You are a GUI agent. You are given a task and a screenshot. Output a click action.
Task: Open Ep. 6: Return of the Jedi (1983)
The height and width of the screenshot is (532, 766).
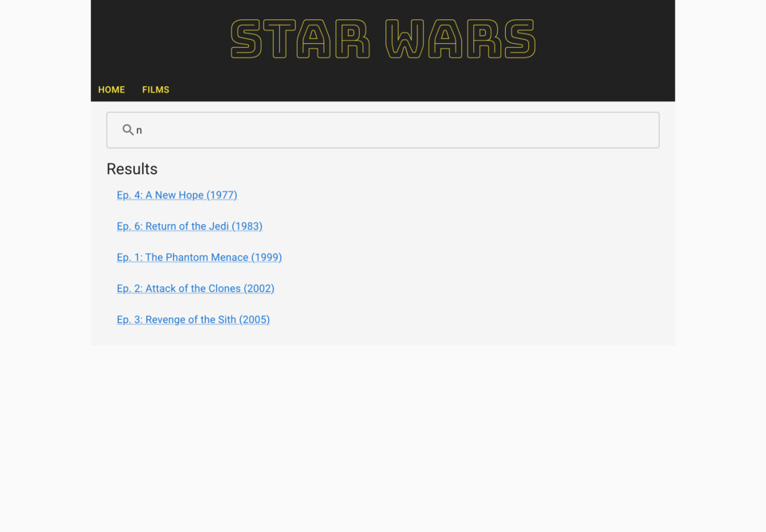(x=189, y=226)
